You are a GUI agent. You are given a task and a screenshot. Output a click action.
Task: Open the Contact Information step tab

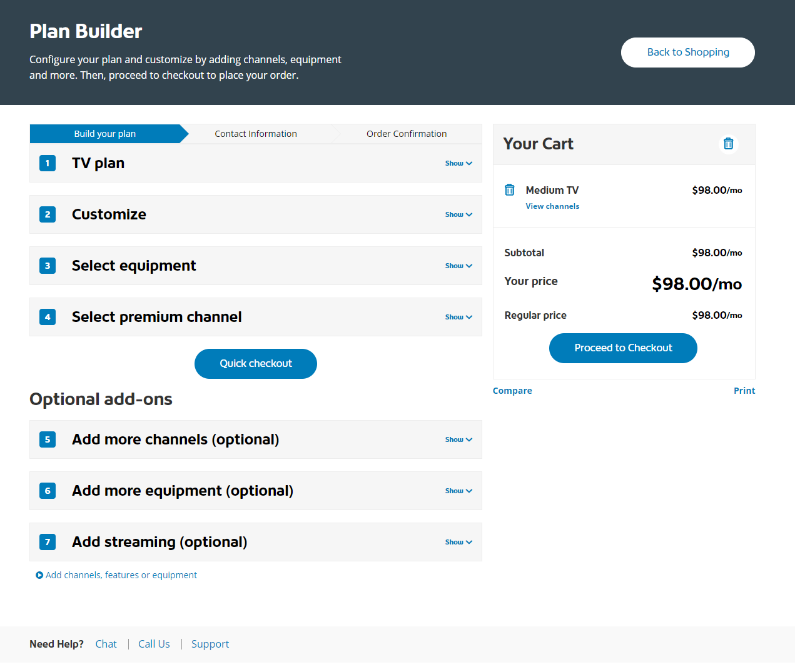(256, 134)
